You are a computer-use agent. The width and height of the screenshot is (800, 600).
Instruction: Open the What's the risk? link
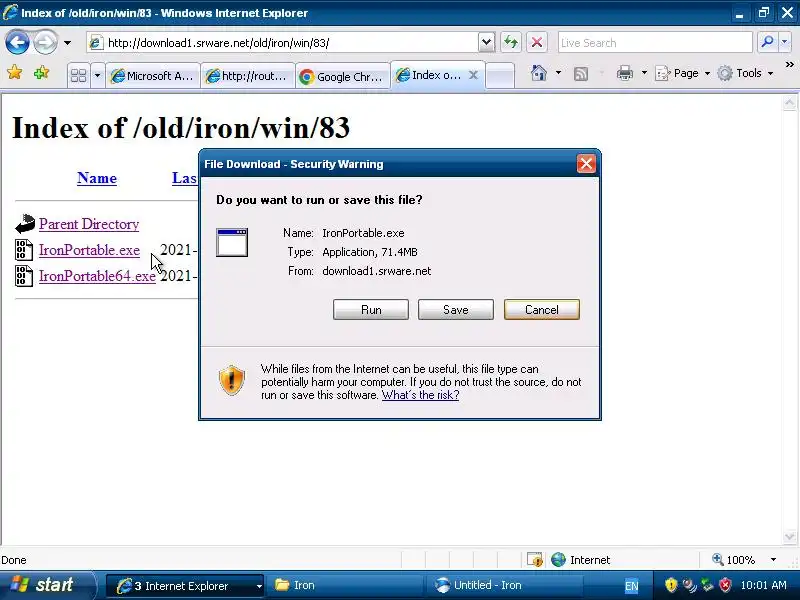[x=420, y=395]
